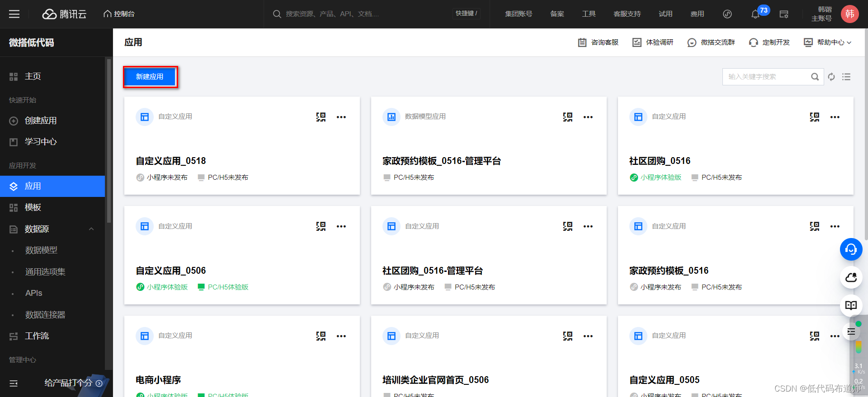Open floating customer service headset button
The image size is (868, 397).
pyautogui.click(x=851, y=249)
